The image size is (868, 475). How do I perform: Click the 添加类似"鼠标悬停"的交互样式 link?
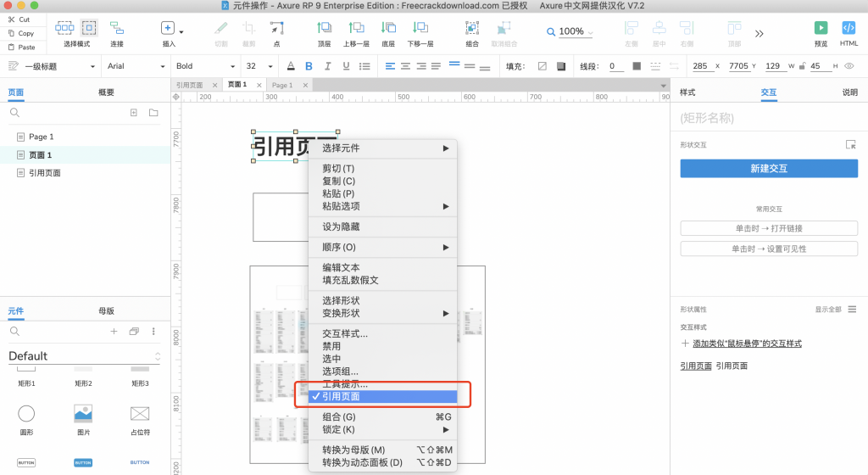click(747, 344)
